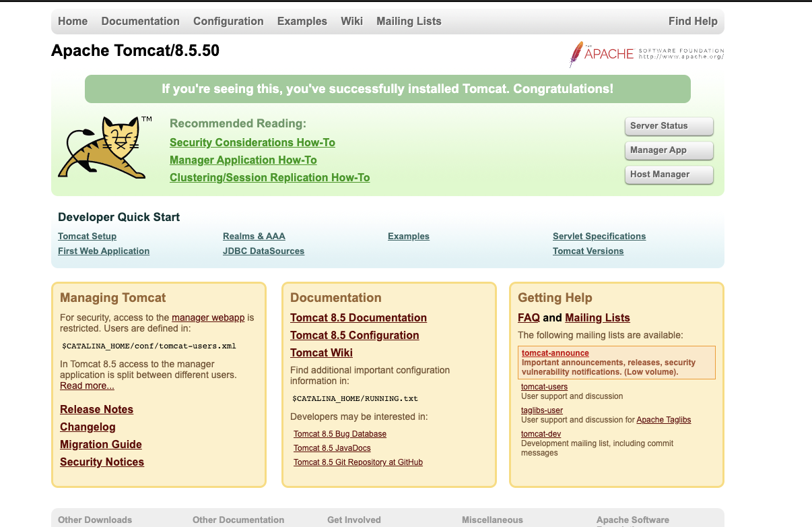
Task: Click the Read more... link
Action: point(87,385)
